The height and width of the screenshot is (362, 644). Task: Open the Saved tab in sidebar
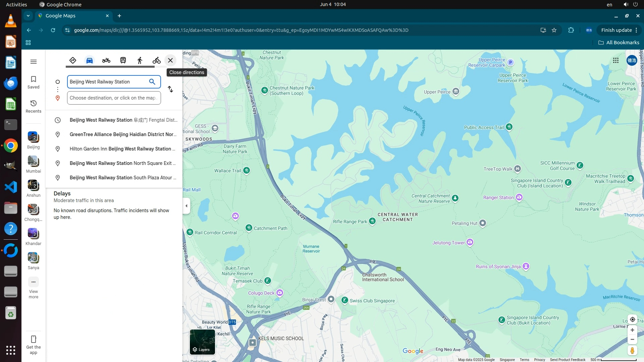click(x=34, y=82)
